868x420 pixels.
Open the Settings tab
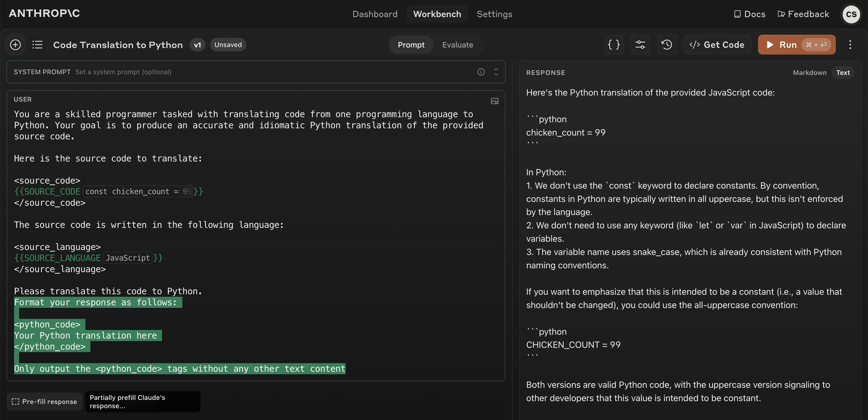(494, 14)
